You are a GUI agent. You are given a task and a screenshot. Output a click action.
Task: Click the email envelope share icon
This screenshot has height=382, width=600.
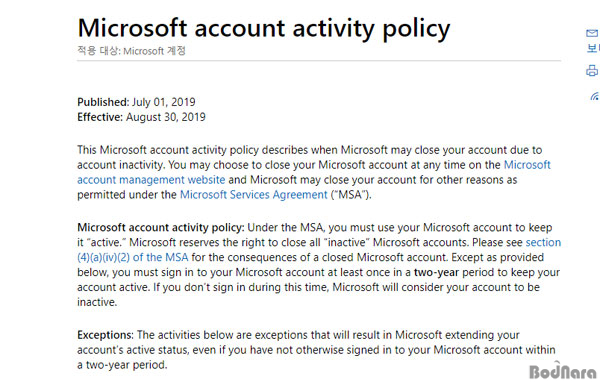click(x=592, y=33)
